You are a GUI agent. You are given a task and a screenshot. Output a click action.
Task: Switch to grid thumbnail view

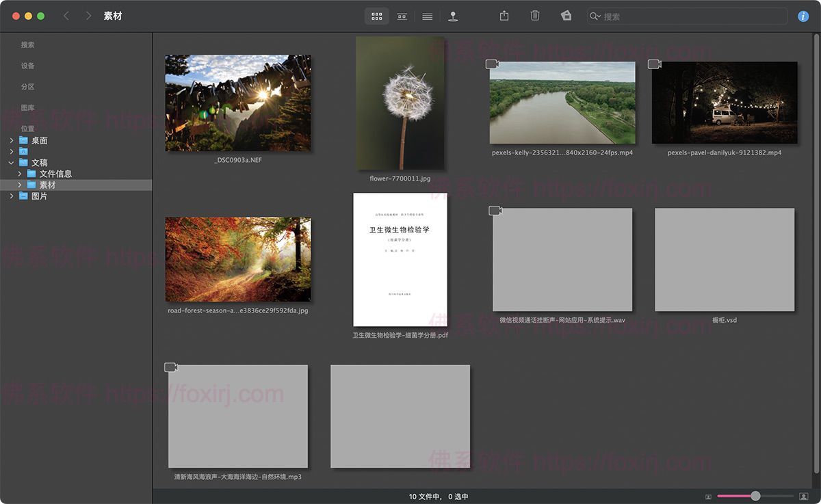pos(376,16)
